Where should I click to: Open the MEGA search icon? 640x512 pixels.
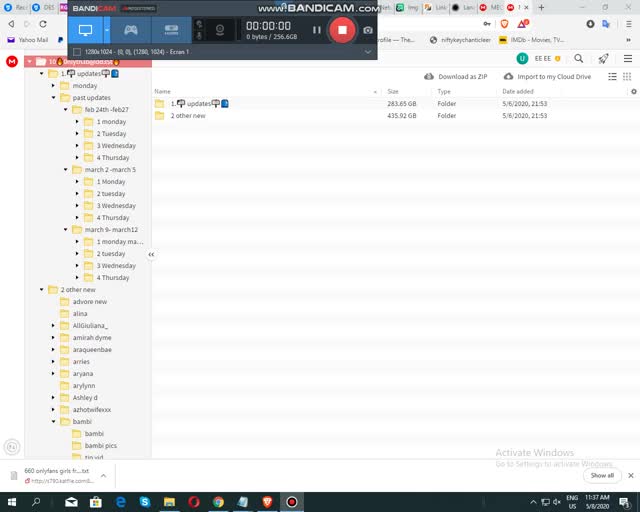(578, 58)
